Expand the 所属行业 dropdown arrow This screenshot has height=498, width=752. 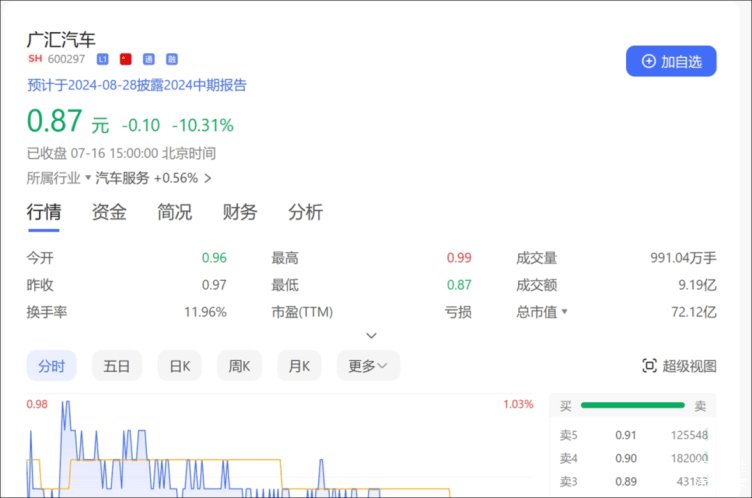pyautogui.click(x=88, y=178)
